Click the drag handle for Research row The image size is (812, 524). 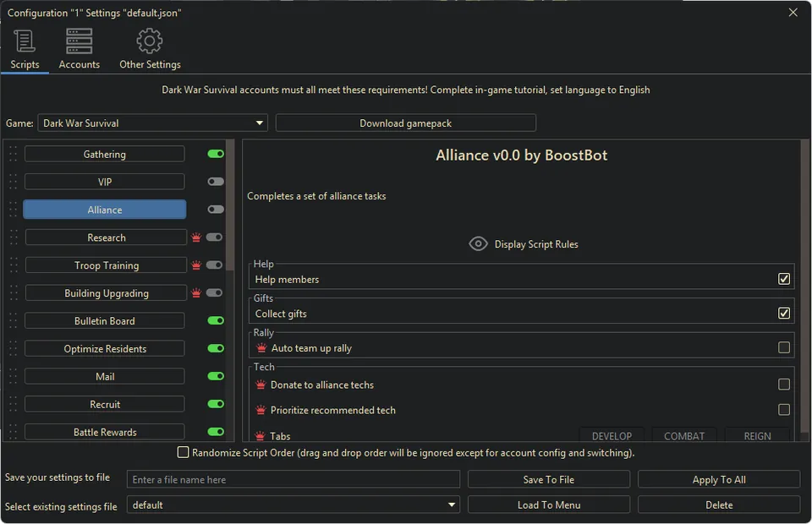(13, 237)
